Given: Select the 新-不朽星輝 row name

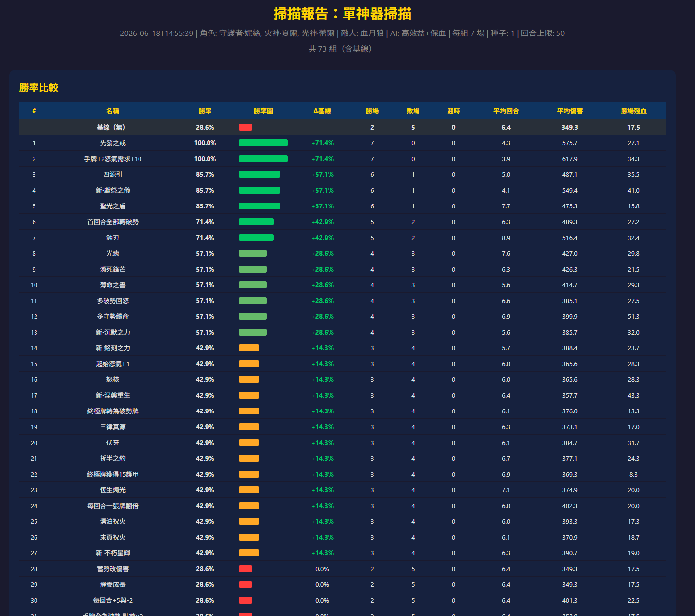Looking at the screenshot, I should [113, 553].
